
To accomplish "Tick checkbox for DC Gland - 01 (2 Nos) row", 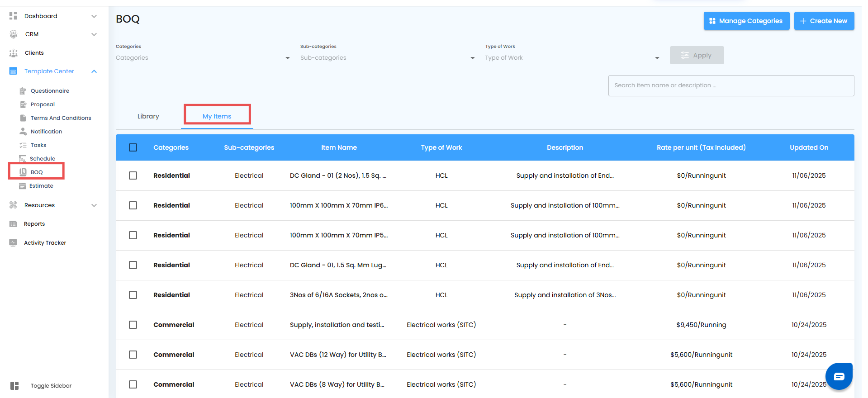I will click(133, 175).
